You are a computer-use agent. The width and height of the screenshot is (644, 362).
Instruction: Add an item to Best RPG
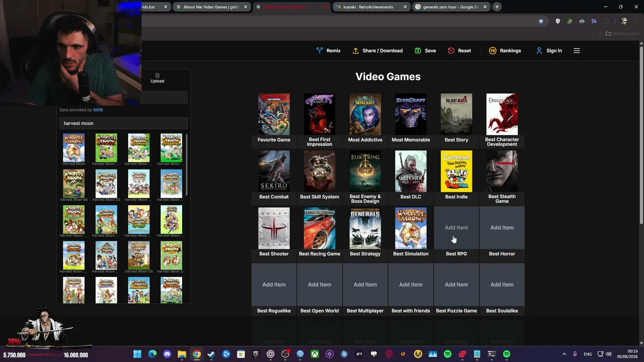coord(456,228)
